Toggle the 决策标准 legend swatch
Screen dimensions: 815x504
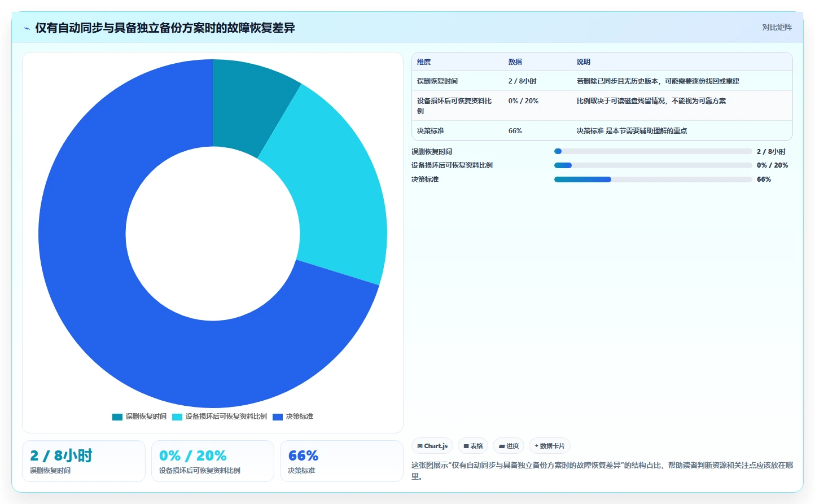click(x=278, y=417)
